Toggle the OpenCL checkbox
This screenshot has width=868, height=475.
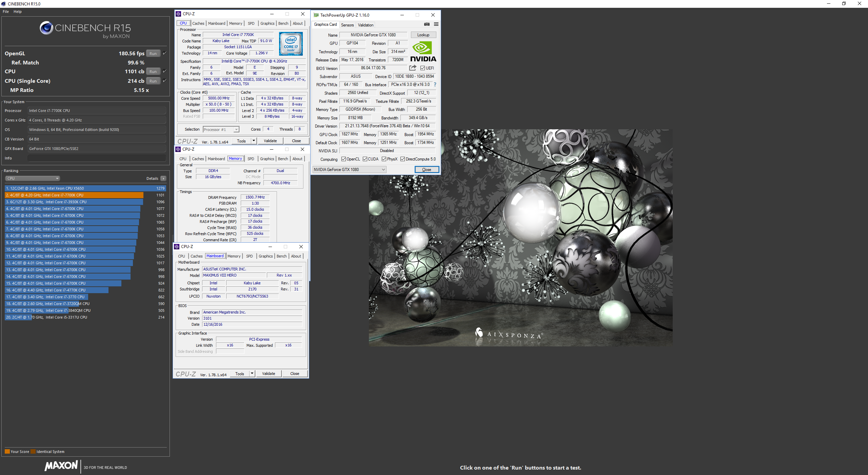(343, 159)
